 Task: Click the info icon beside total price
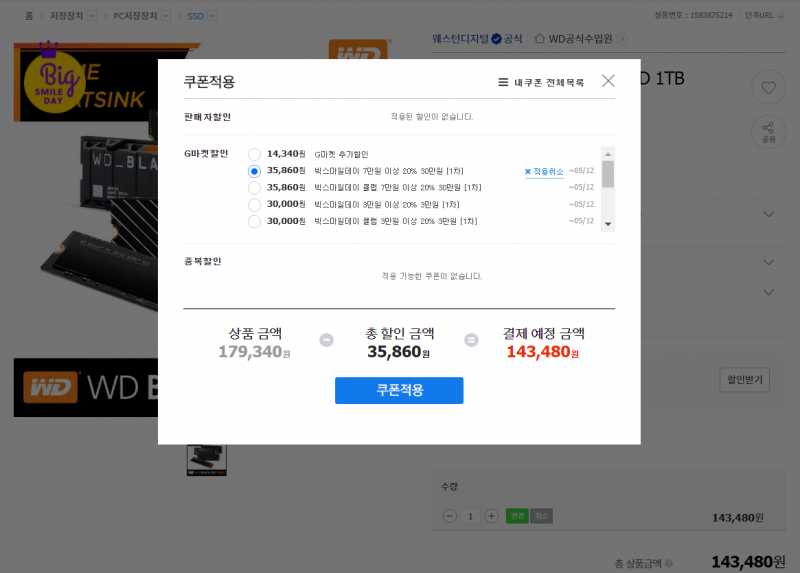[x=669, y=563]
